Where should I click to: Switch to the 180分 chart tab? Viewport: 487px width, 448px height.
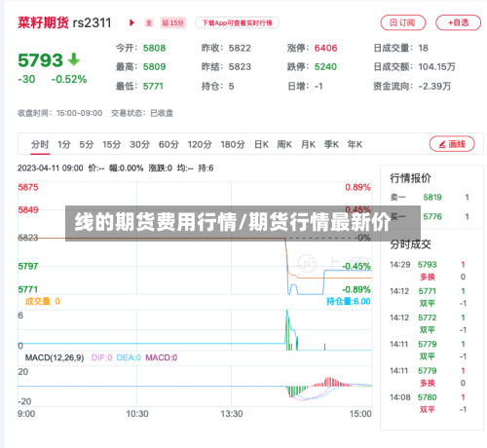tap(233, 144)
